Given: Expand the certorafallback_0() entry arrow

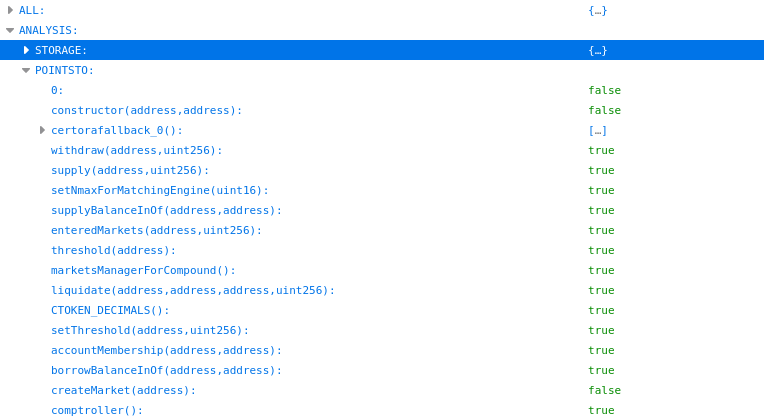Looking at the screenshot, I should [42, 130].
